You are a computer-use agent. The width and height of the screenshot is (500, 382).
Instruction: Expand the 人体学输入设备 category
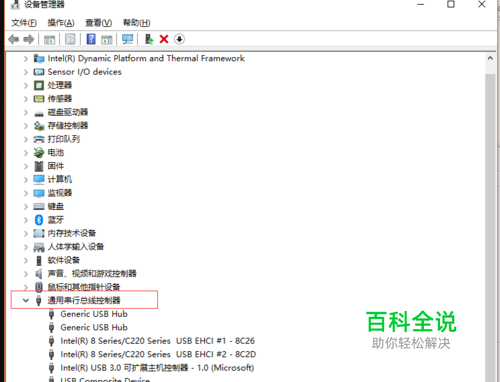point(26,247)
